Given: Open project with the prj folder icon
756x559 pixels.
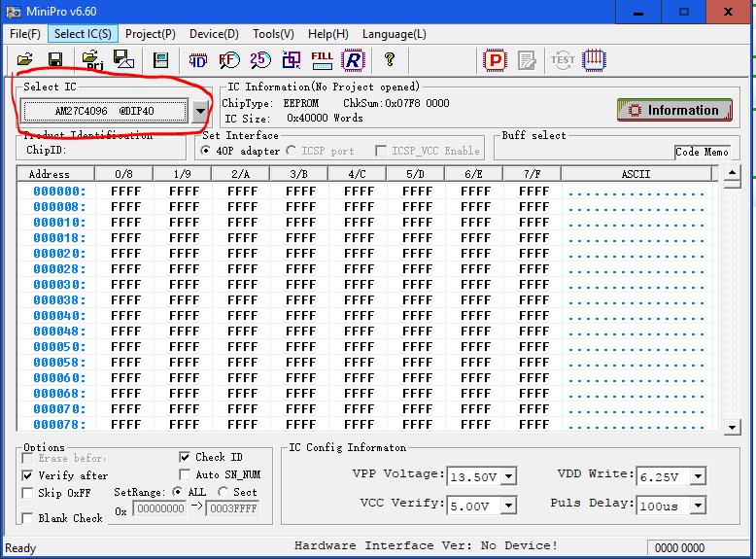Looking at the screenshot, I should 92,60.
